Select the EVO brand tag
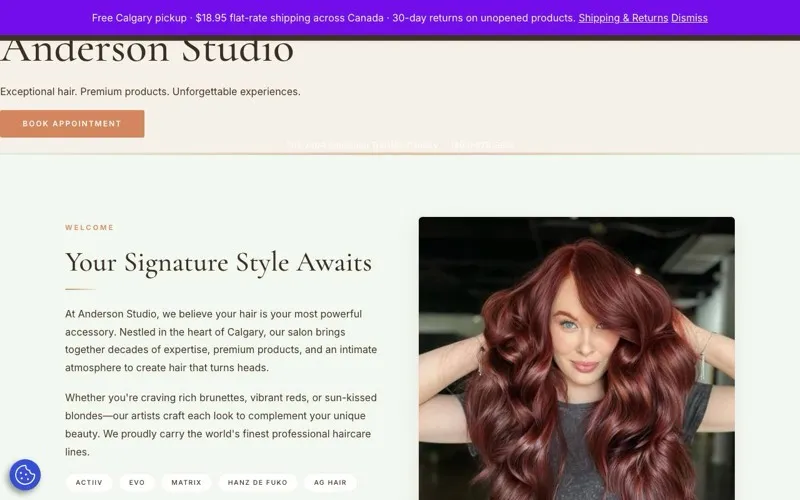800x500 pixels. [x=137, y=482]
